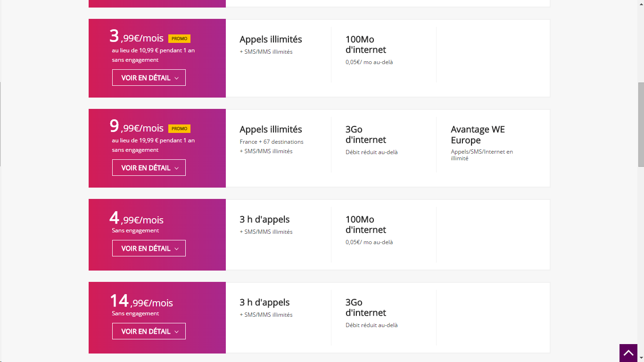The height and width of the screenshot is (362, 644).
Task: Show details of the 4,99€/mois plan
Action: pos(149,248)
